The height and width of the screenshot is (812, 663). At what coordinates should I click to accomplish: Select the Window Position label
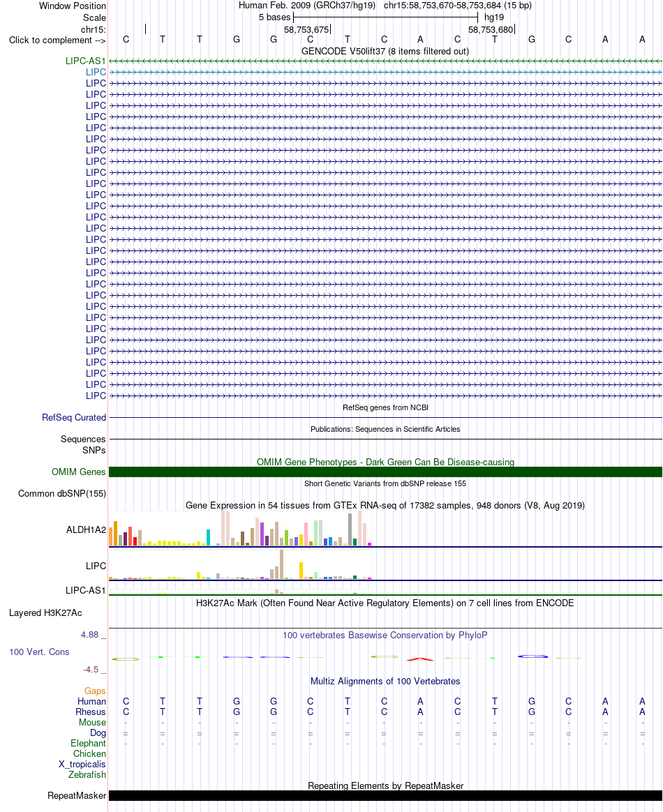[x=73, y=6]
